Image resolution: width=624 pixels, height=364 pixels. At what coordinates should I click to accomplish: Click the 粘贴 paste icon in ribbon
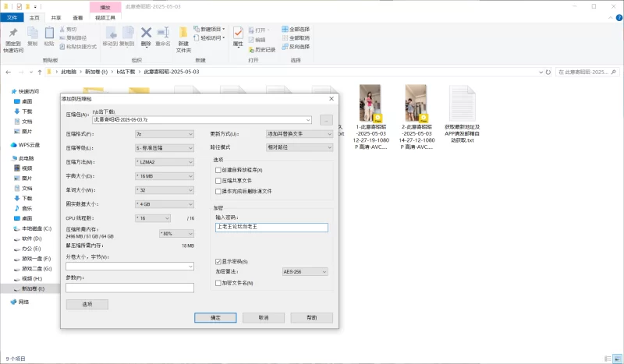pyautogui.click(x=49, y=33)
